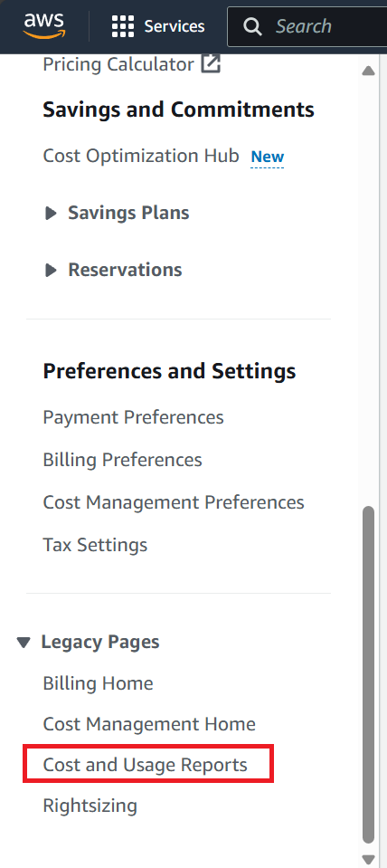Open Cost Optimization Hub page
Image resolution: width=387 pixels, height=868 pixels.
(141, 156)
